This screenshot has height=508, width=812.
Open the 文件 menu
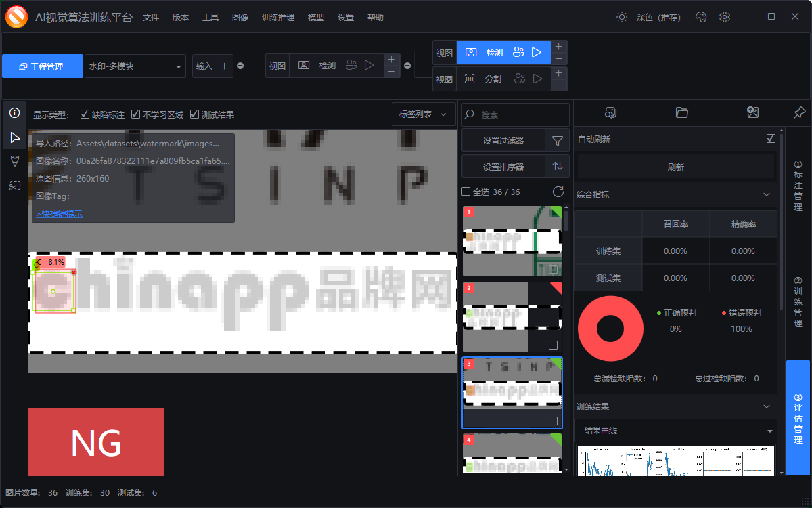(151, 18)
